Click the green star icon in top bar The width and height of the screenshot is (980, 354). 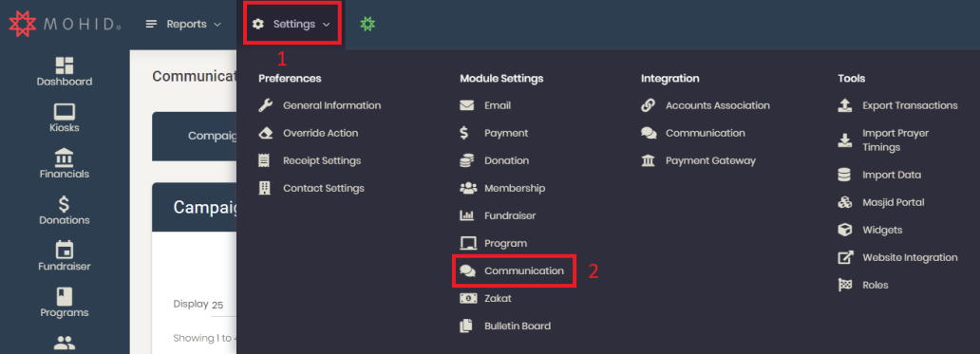click(367, 24)
